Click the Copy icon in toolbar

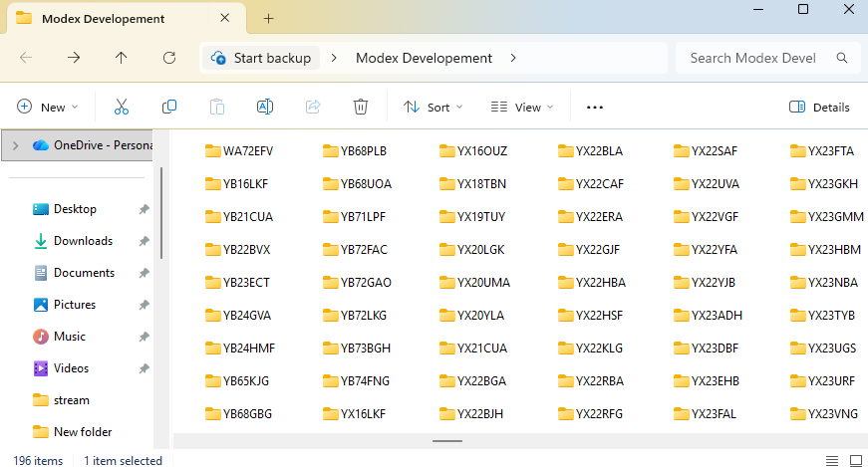(169, 107)
